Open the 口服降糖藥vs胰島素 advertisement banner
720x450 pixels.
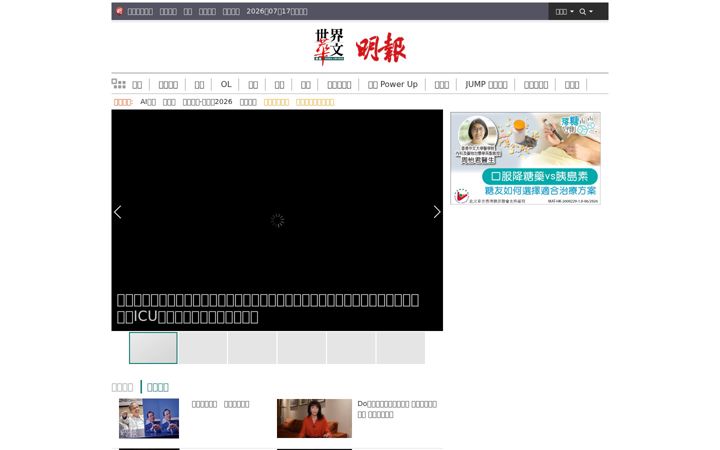click(525, 158)
